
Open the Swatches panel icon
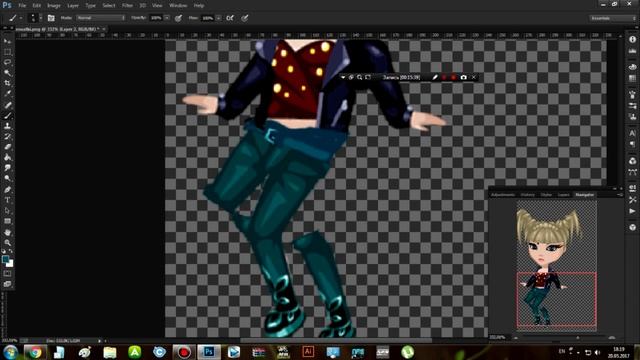pos(632,78)
